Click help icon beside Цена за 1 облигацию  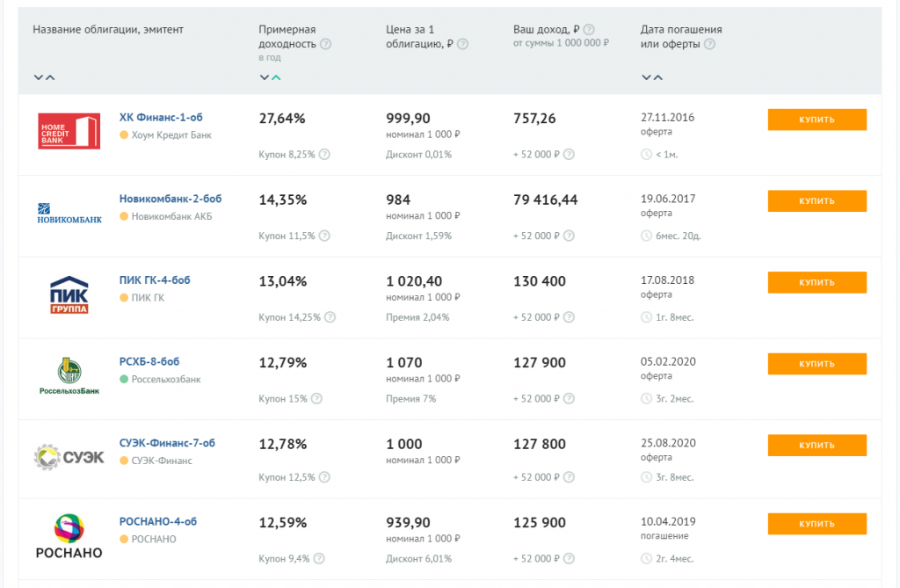[x=463, y=44]
